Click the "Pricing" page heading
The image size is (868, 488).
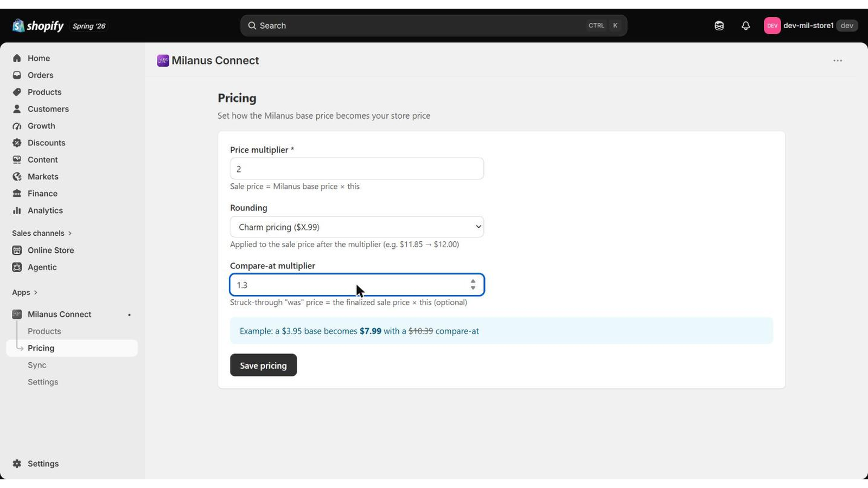pos(237,98)
